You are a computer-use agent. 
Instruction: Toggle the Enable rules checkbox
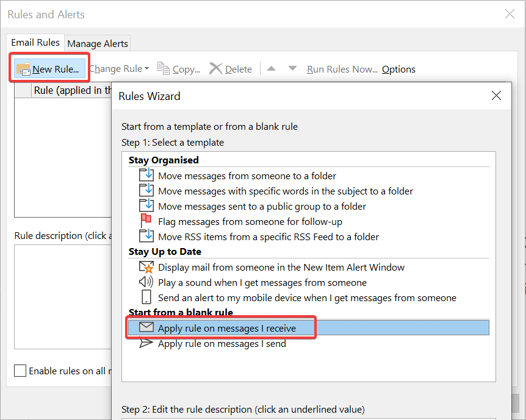point(20,371)
